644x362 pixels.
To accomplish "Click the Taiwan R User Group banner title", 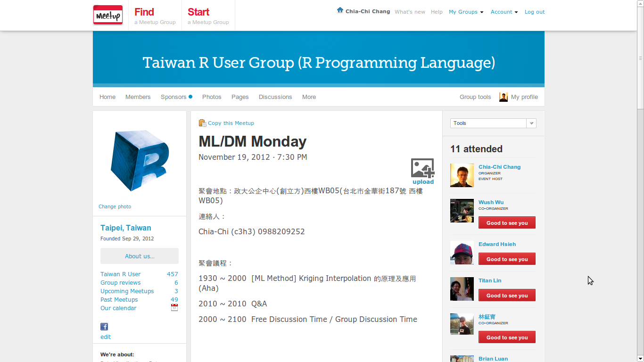I will pyautogui.click(x=319, y=63).
